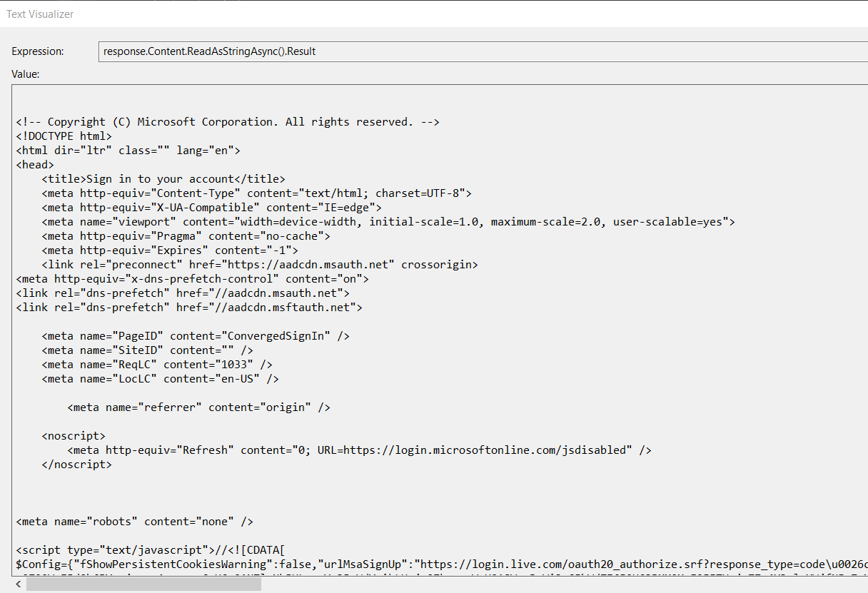The width and height of the screenshot is (868, 593).
Task: Click the robots meta tag line
Action: click(x=134, y=522)
